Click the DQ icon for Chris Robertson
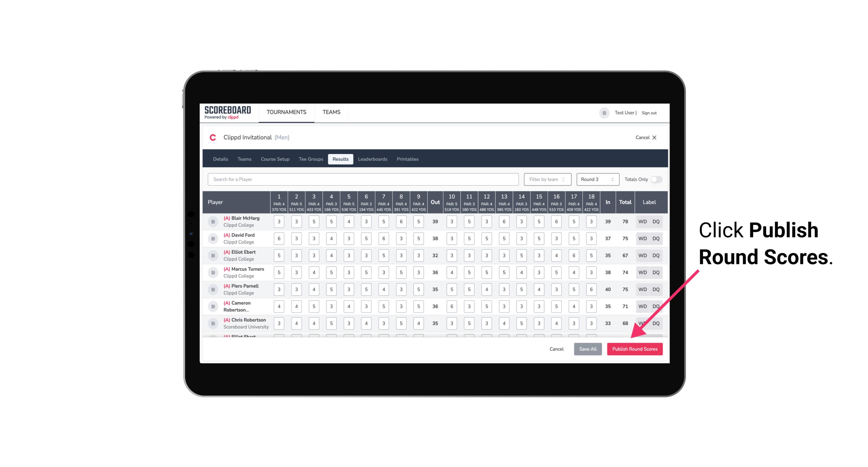 (x=656, y=323)
